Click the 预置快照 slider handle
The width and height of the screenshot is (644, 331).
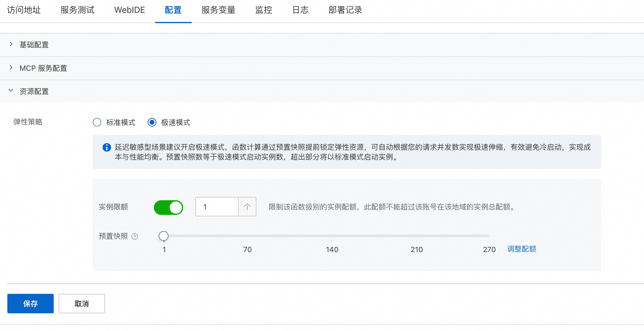tap(164, 236)
